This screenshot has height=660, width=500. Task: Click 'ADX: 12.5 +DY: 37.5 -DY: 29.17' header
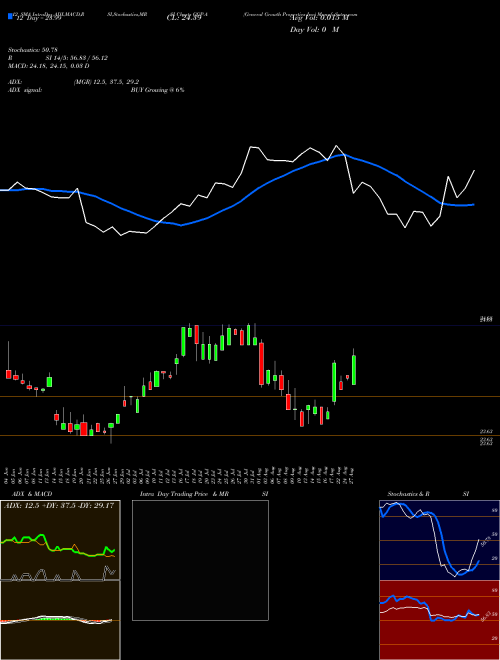pos(59,506)
